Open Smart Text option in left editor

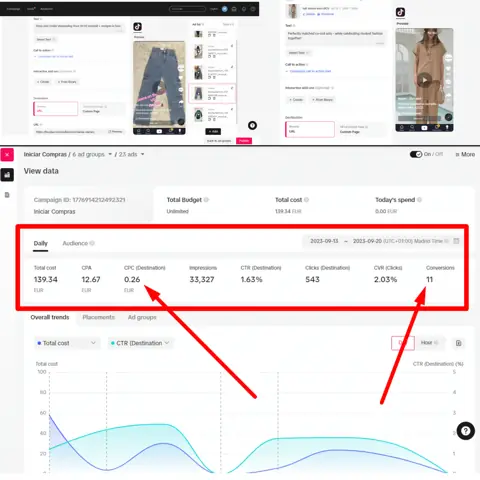[x=45, y=39]
